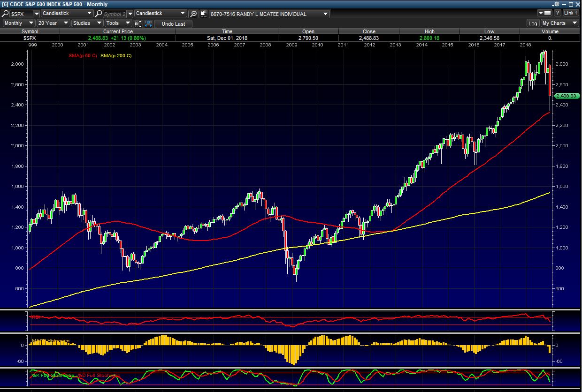Click the vertical expand/compress chart icon
Image resolution: width=582 pixels, height=392 pixels.
pos(137,23)
